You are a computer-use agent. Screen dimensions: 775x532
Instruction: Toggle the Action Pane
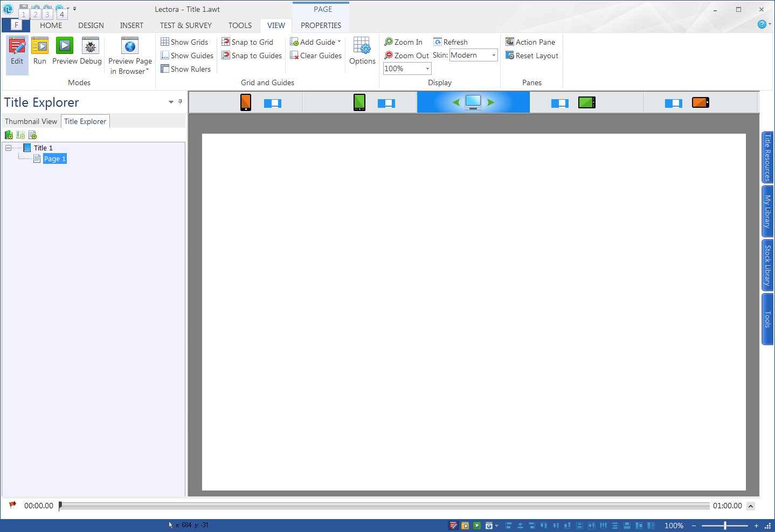point(530,42)
